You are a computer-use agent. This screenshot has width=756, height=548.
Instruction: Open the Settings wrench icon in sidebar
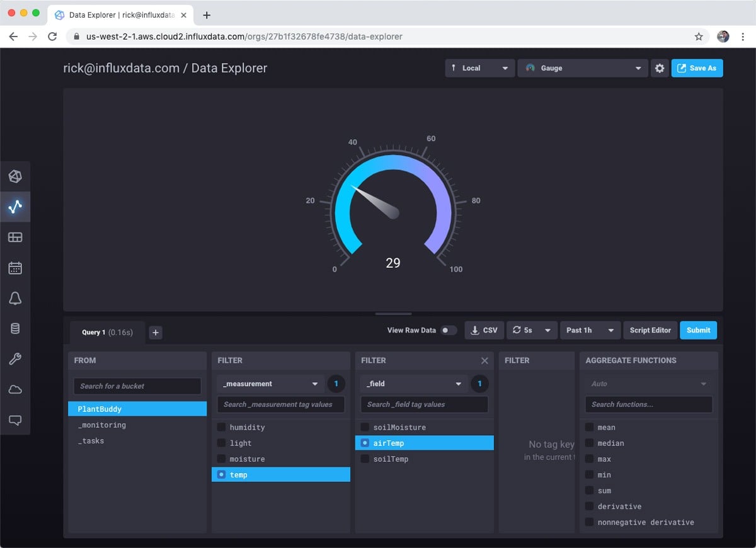16,358
